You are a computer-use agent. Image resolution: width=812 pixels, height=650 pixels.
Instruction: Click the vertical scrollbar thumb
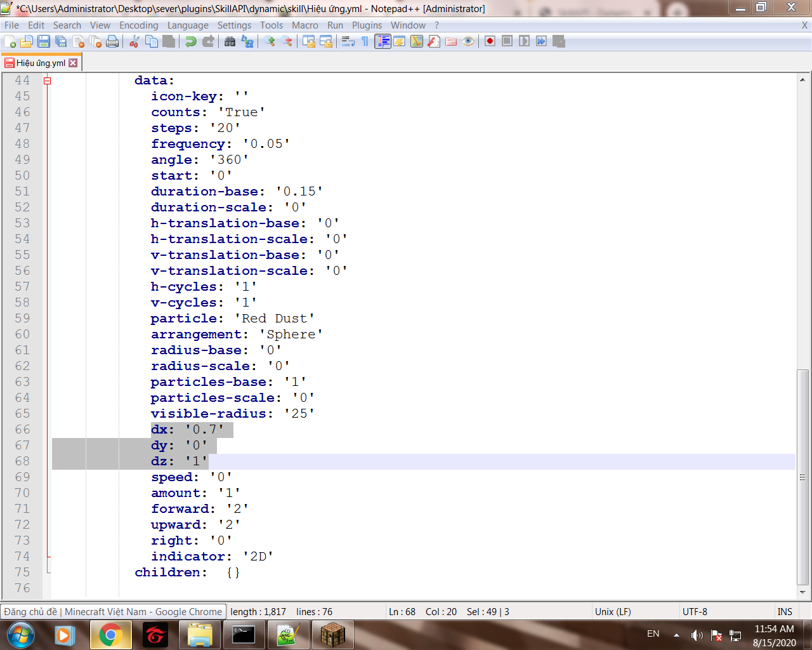pos(802,476)
